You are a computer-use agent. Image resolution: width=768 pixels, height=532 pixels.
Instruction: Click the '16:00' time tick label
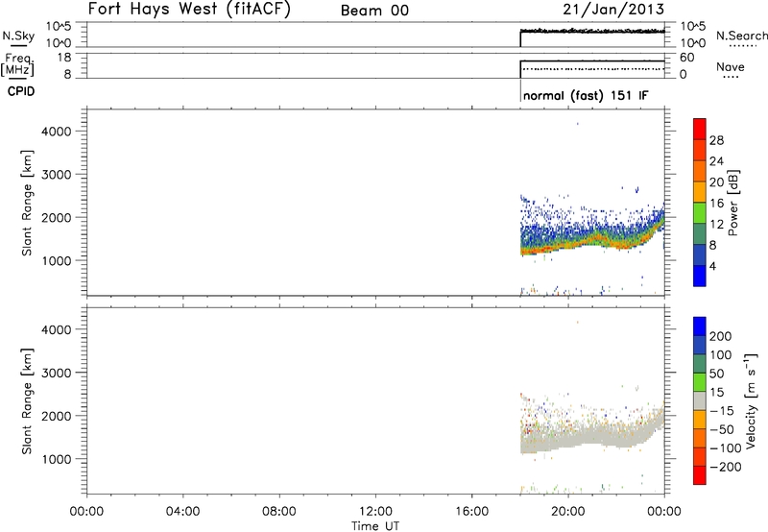(471, 512)
